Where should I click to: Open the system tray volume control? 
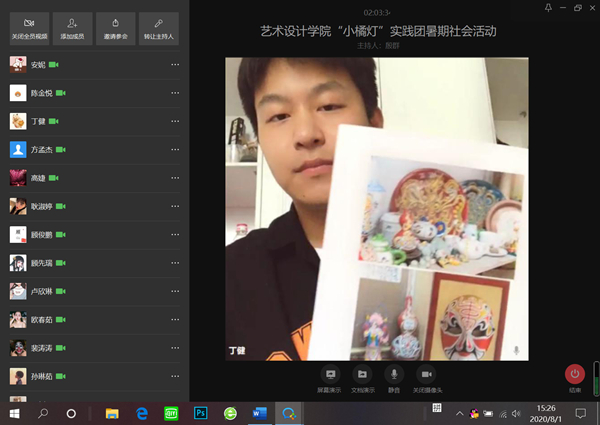point(516,412)
